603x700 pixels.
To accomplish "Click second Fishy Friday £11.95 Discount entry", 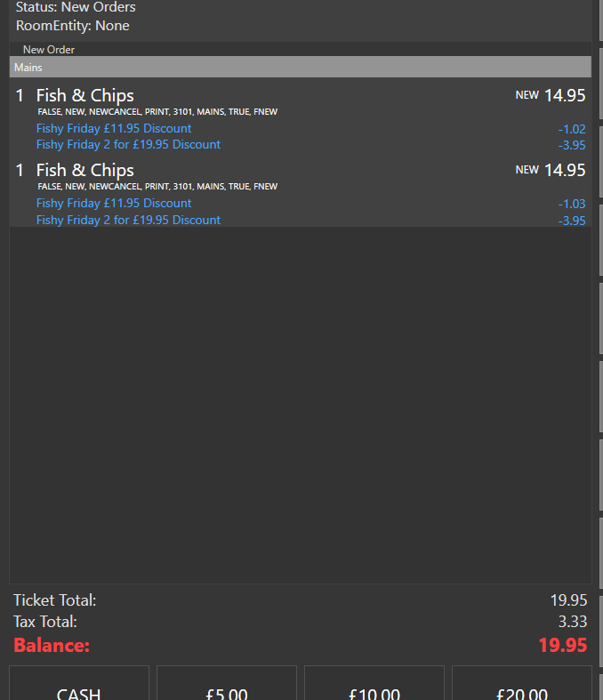I will pos(114,203).
